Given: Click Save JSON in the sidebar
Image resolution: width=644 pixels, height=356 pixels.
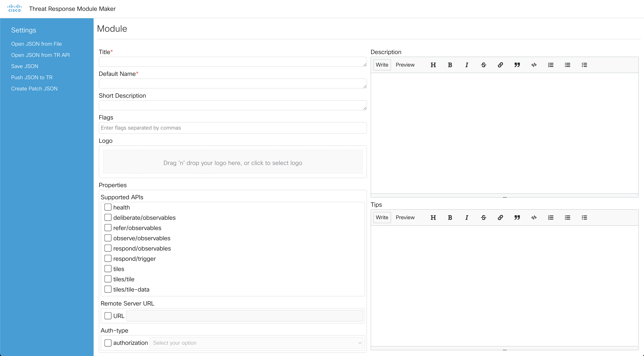Looking at the screenshot, I should 24,66.
